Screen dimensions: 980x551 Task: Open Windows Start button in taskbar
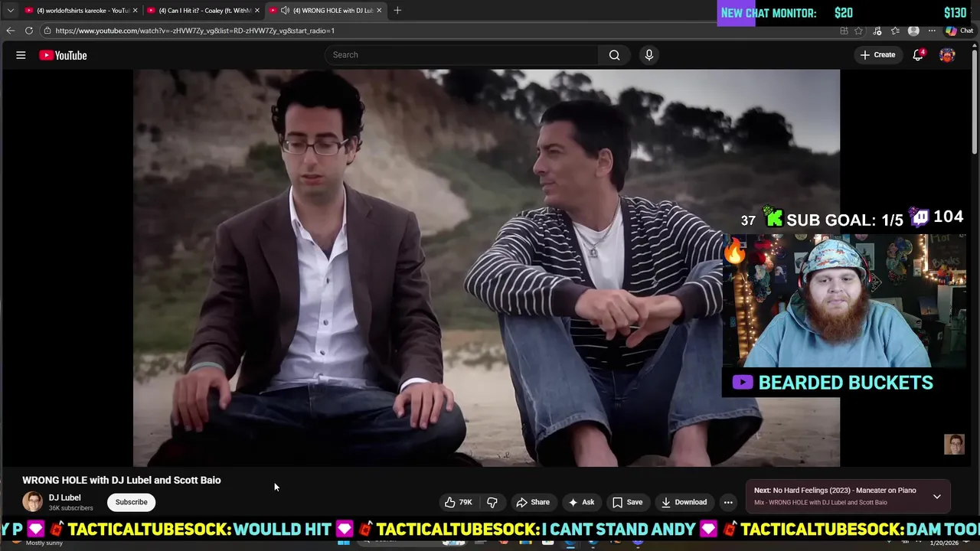pyautogui.click(x=345, y=543)
